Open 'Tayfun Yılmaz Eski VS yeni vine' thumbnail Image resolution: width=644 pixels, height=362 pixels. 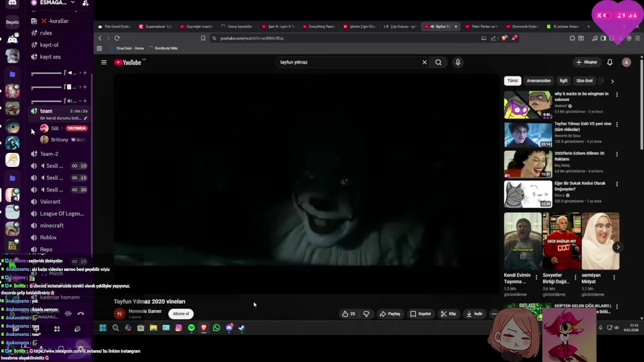click(x=528, y=134)
